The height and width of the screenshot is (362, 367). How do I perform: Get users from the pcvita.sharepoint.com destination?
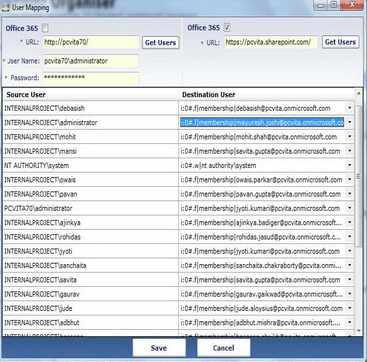pos(340,42)
